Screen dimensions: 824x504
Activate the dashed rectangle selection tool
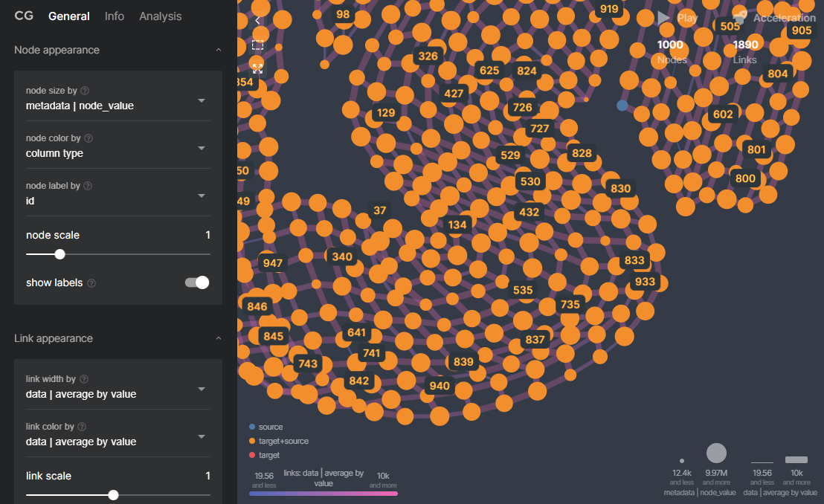point(257,45)
